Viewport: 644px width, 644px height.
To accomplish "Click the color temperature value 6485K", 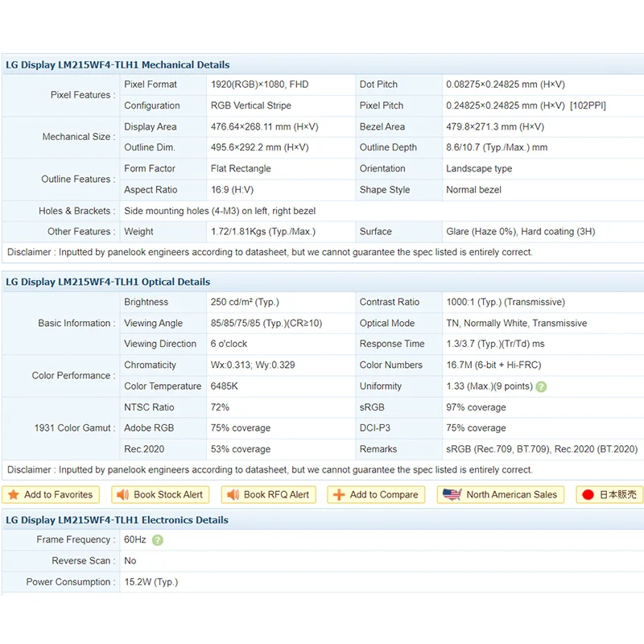I will 225,386.
